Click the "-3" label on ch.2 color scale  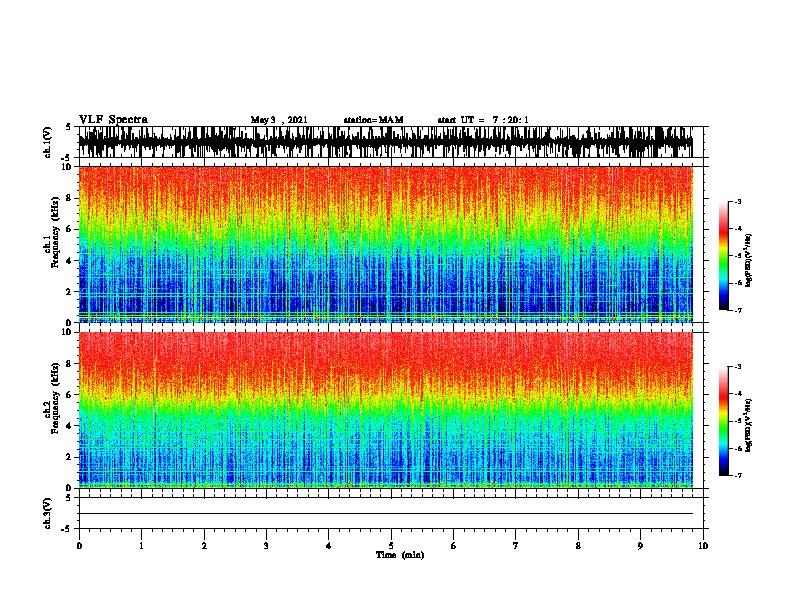(x=737, y=367)
